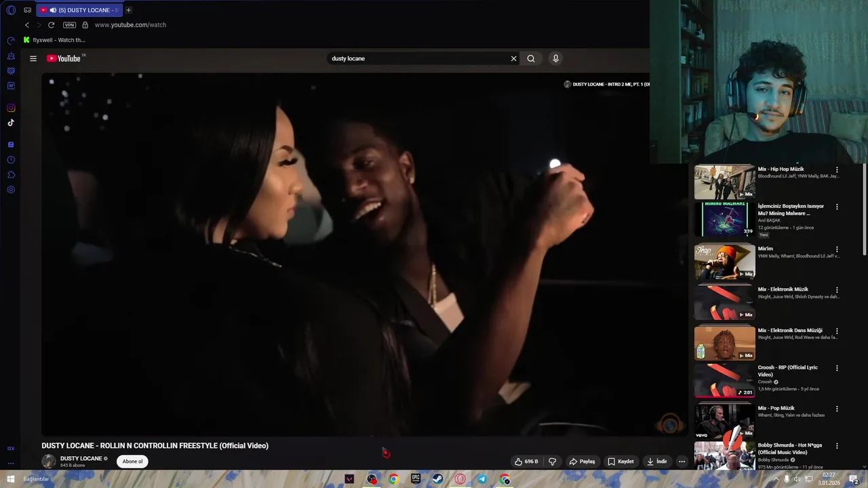This screenshot has height=488, width=868.
Task: Open options for Mining Malware video
Action: [837, 207]
